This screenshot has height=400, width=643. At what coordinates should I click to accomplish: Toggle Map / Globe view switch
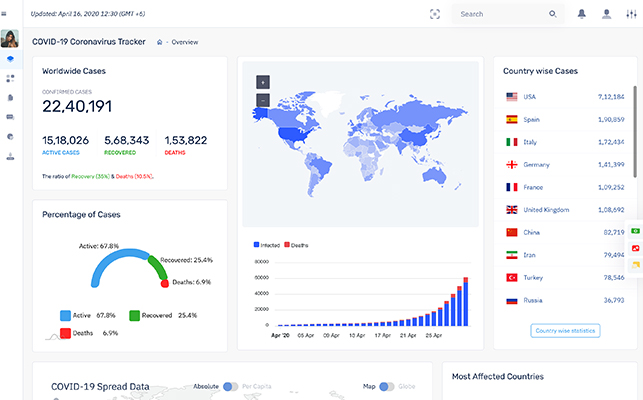pyautogui.click(x=387, y=385)
